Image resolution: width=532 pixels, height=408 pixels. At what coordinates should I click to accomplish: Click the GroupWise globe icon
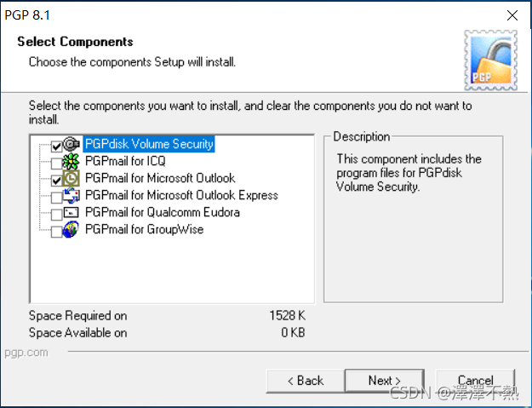pyautogui.click(x=72, y=229)
